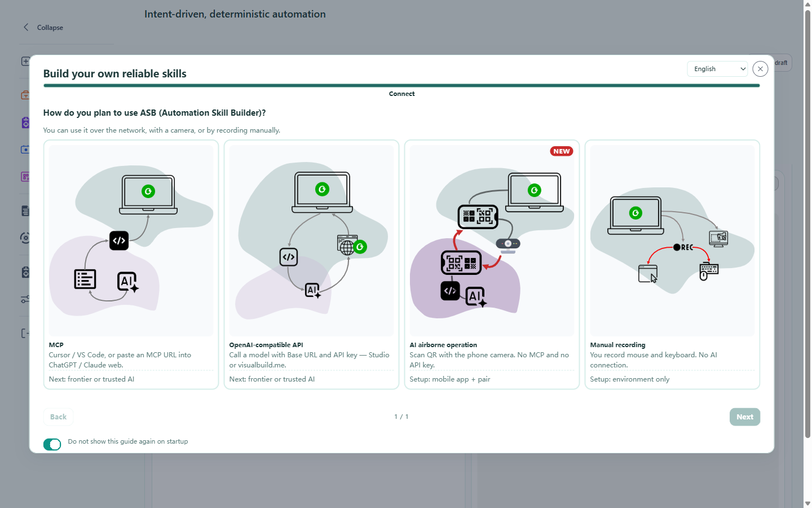Screen dimensions: 812x508
Task: Click the Connect step label
Action: point(401,94)
